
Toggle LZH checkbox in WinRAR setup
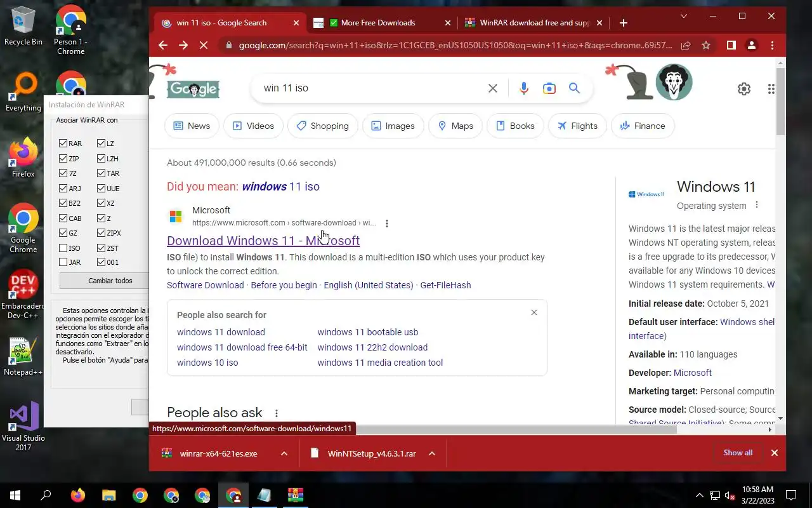coord(101,159)
